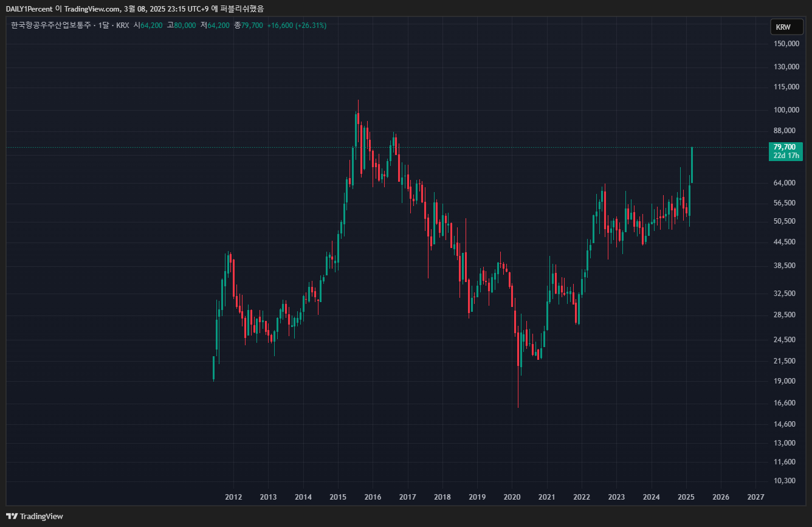This screenshot has width=812, height=527.
Task: Click the 19,000 price axis label
Action: 783,381
